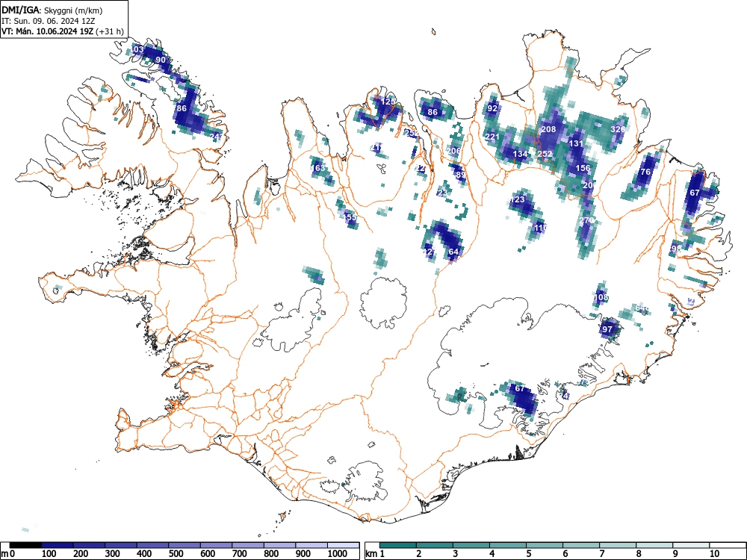
Task: Click the black swatch in the m legend
Action: click(x=25, y=545)
